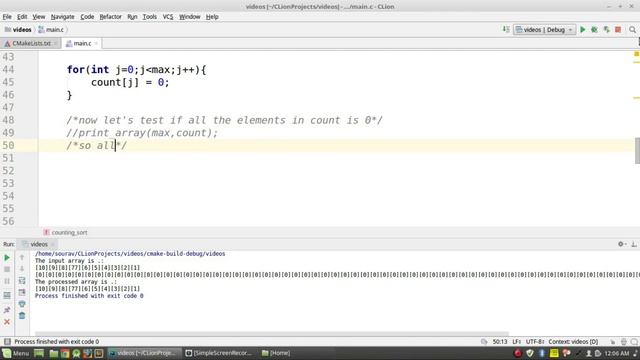Image resolution: width=640 pixels, height=360 pixels.
Task: Close the main.c editor tab
Action: click(96, 43)
